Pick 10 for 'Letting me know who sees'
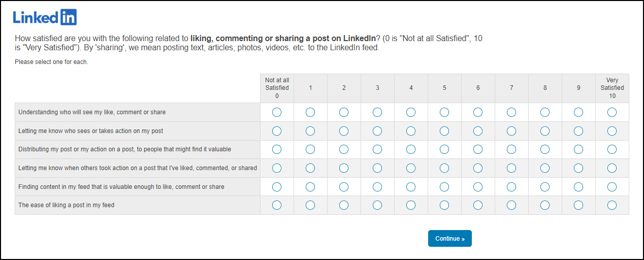Viewport: 644px width, 260px height. point(612,131)
